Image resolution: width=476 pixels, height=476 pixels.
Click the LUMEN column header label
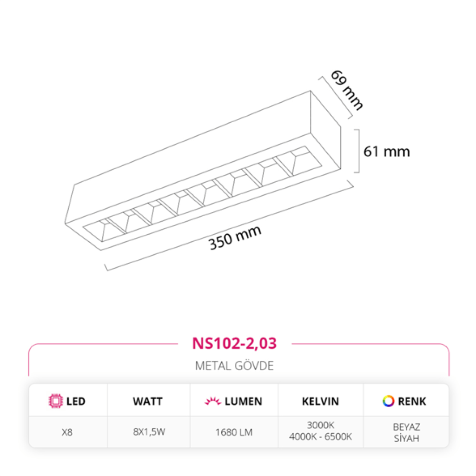pos(243,401)
